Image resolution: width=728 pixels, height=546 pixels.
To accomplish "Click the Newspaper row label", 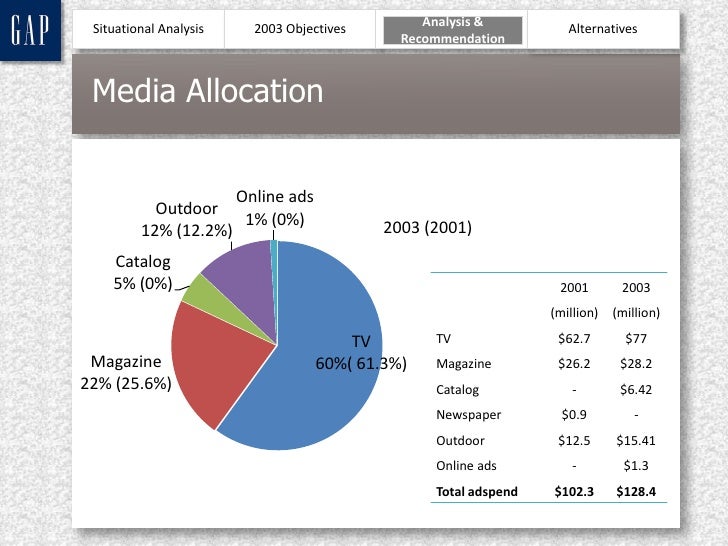I will coord(468,415).
